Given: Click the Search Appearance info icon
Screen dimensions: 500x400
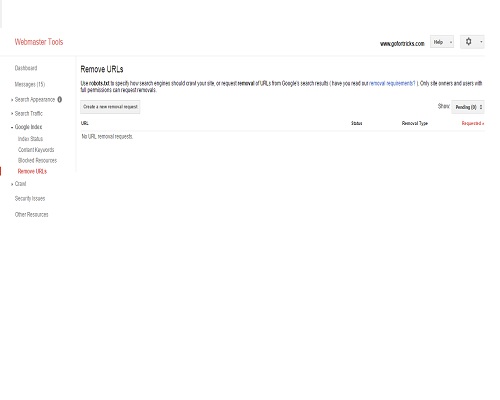Looking at the screenshot, I should [x=60, y=99].
